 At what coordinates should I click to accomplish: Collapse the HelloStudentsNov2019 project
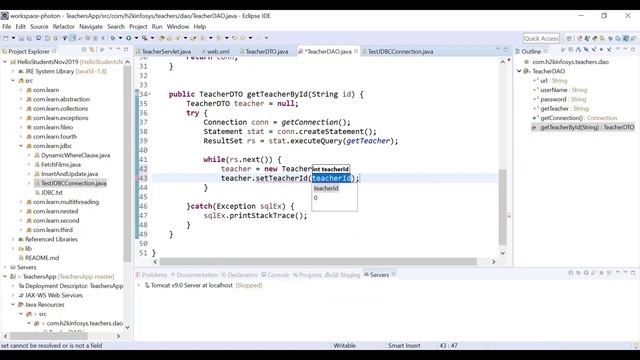pyautogui.click(x=5, y=62)
